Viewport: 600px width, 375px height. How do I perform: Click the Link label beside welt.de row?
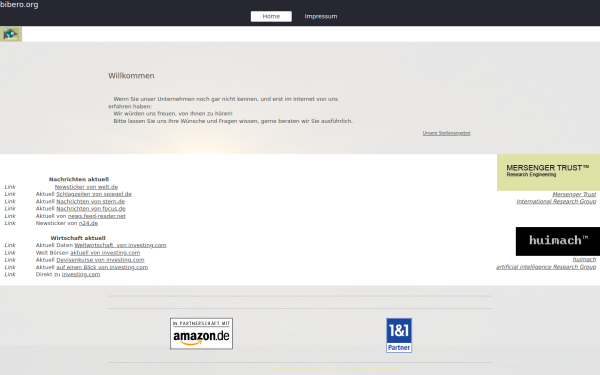coord(10,187)
